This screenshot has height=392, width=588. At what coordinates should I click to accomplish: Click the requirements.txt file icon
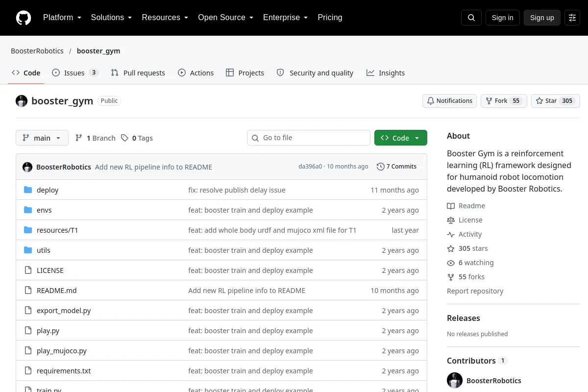28,371
